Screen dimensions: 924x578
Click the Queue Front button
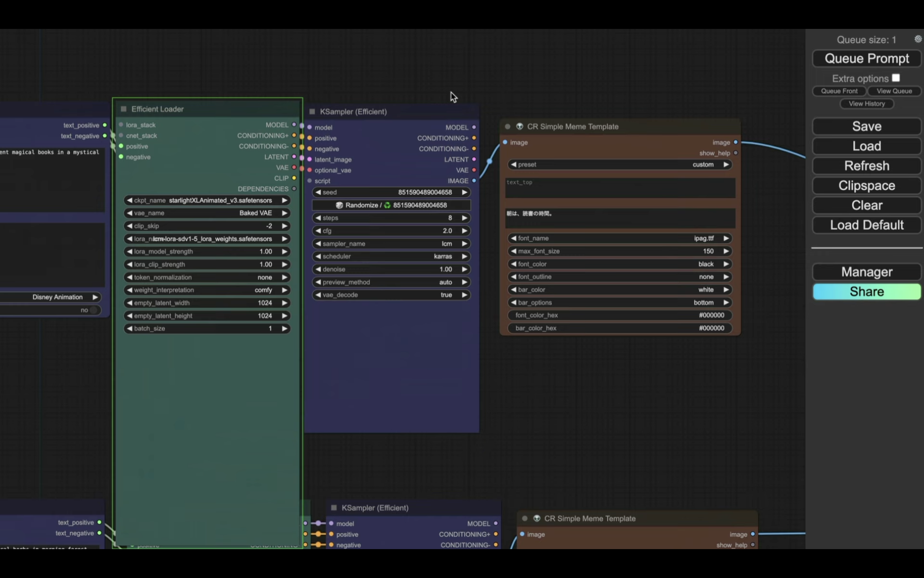(839, 91)
